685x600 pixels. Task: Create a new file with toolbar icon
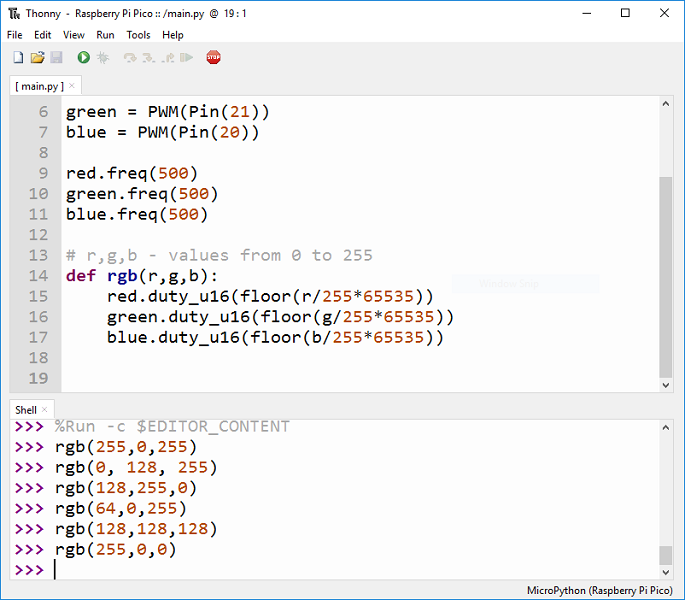(x=18, y=58)
